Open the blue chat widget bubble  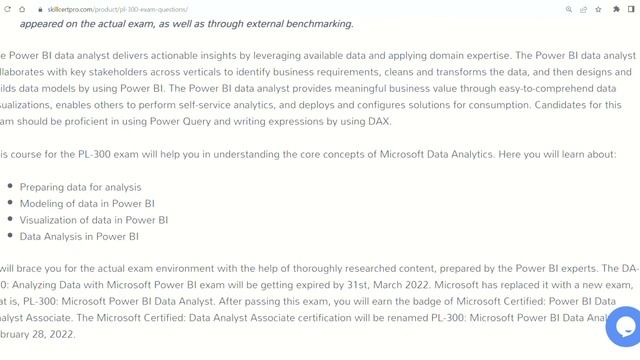pos(624,327)
